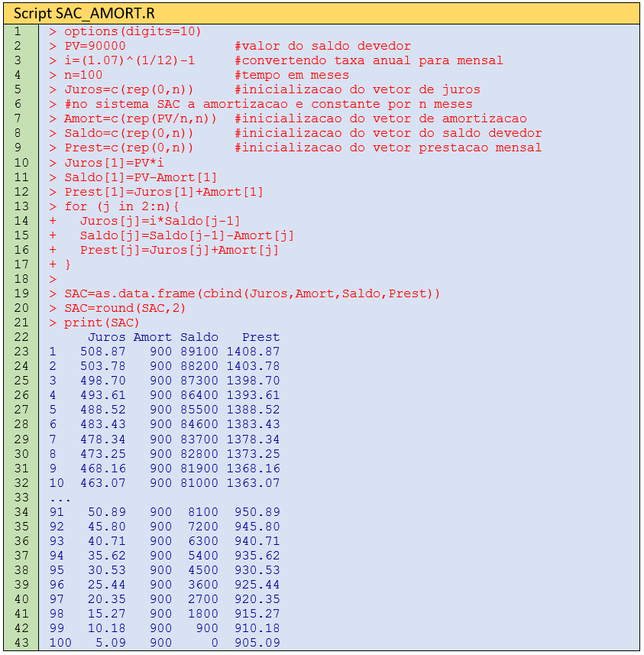Click the Saldo column header in output
This screenshot has width=644, height=655.
click(199, 337)
